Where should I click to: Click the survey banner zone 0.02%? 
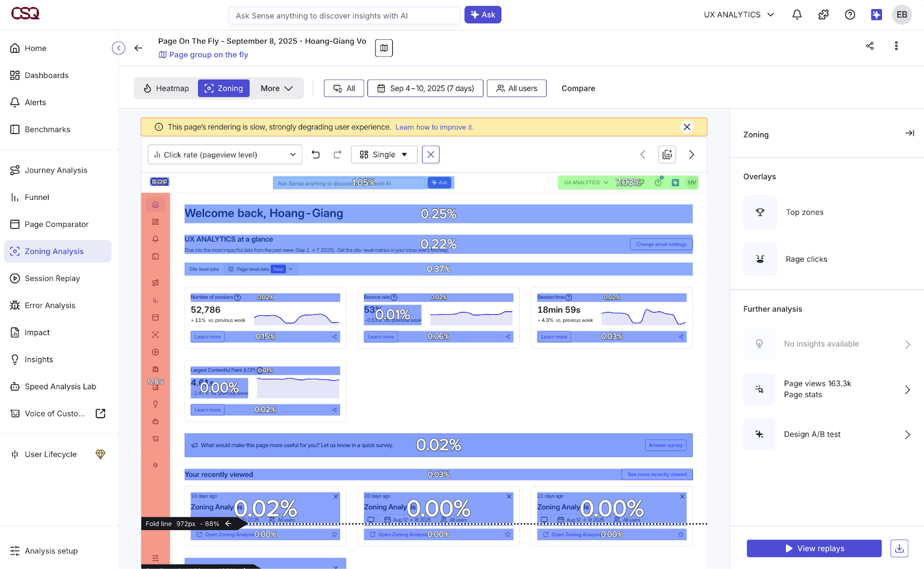click(x=438, y=445)
